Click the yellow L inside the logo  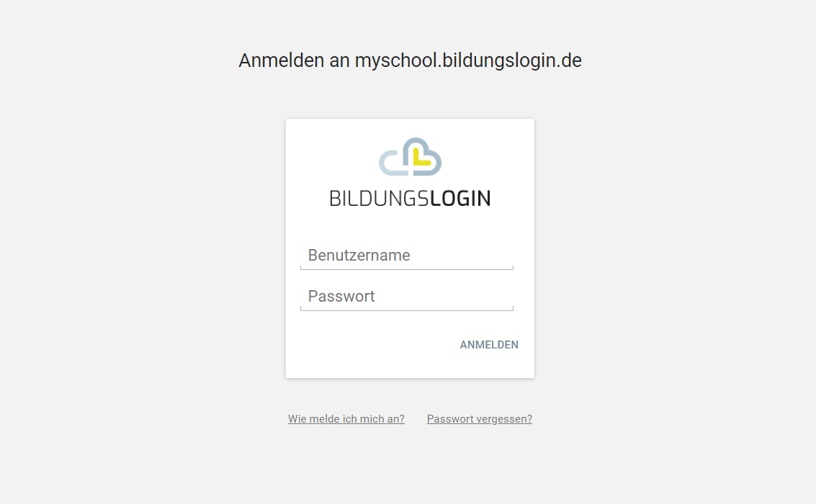[421, 158]
